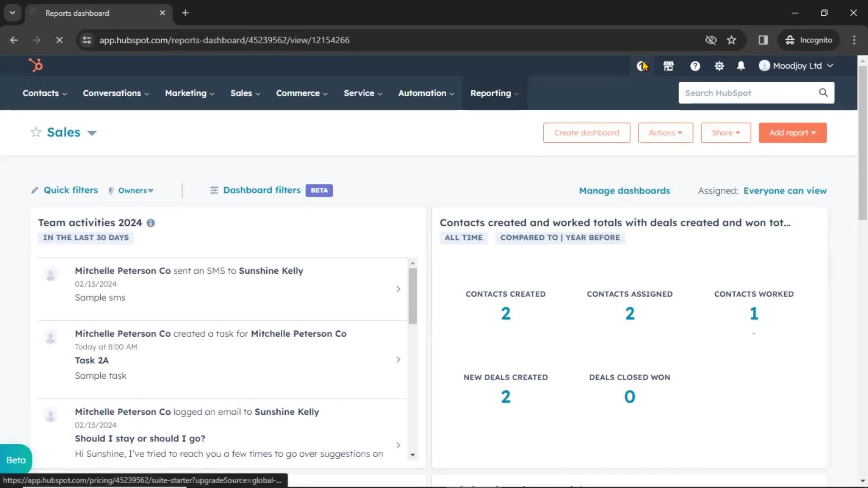The height and width of the screenshot is (488, 868).
Task: Click the tracking protection eye icon
Action: tap(711, 40)
